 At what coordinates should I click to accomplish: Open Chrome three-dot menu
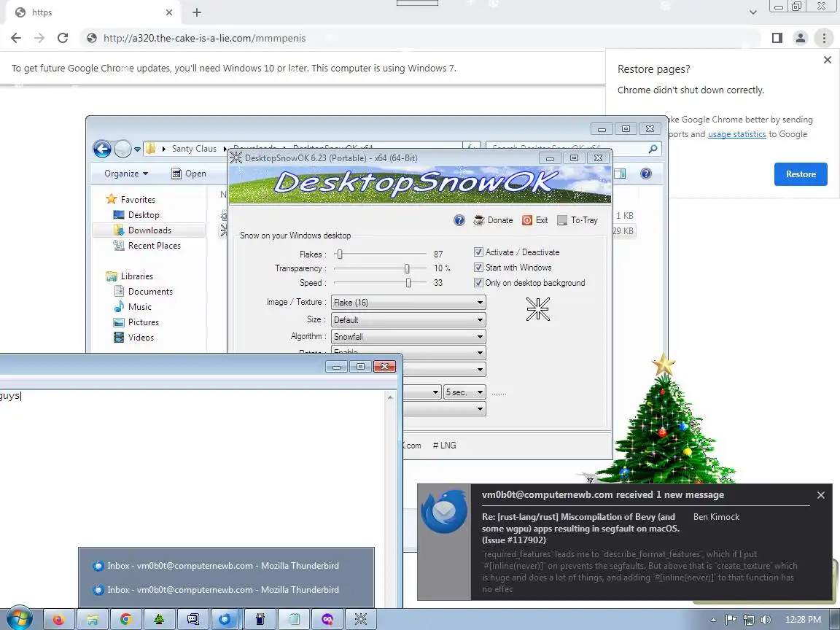click(824, 38)
